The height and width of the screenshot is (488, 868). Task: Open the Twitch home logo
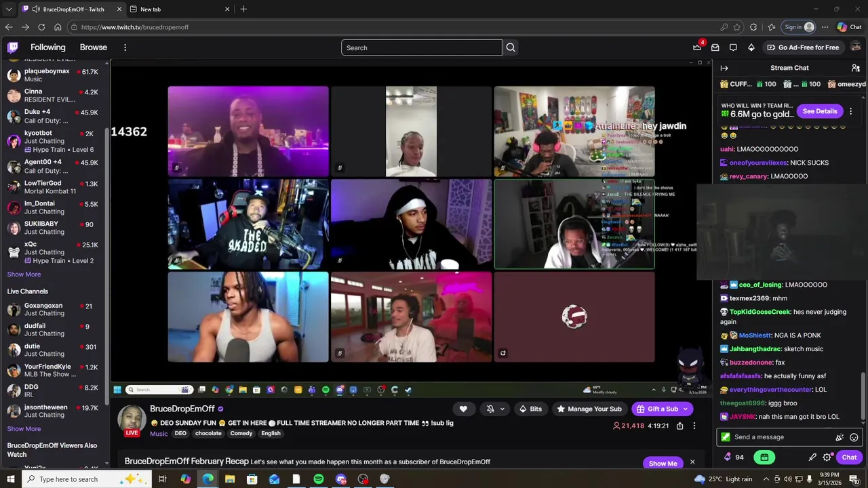click(x=13, y=47)
